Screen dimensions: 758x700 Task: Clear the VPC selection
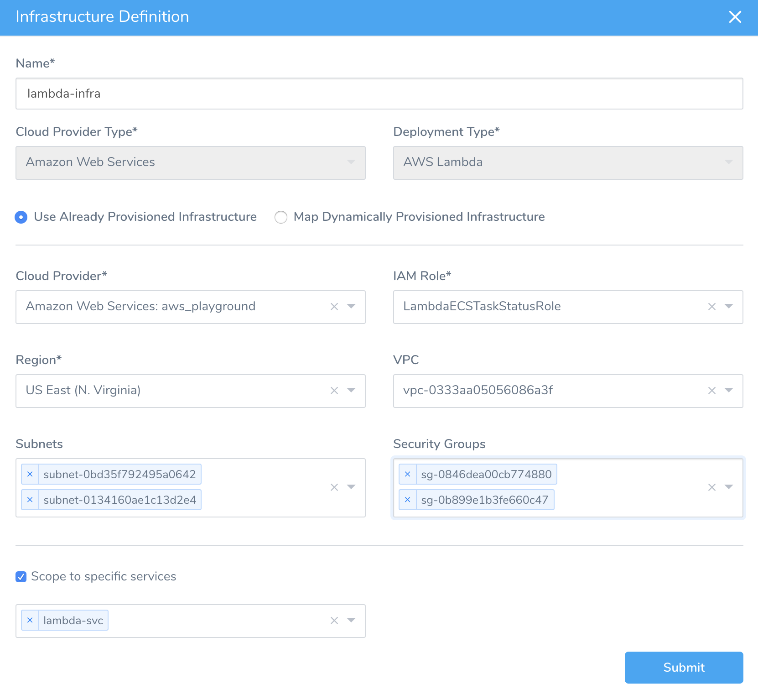[x=712, y=391]
